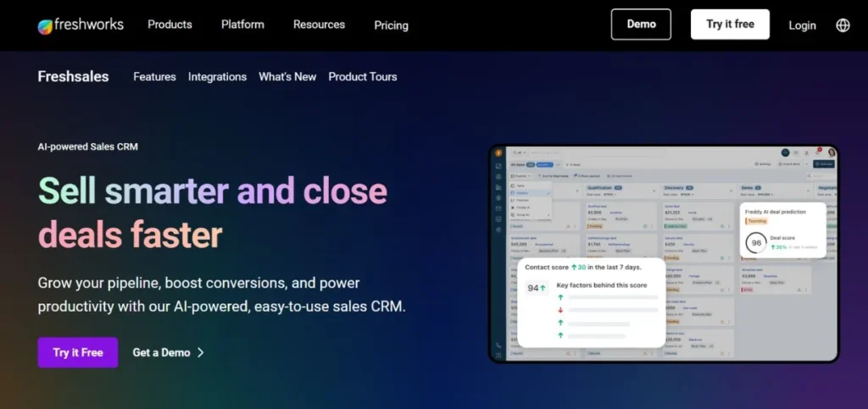Click the AI-powered Sales CRM label
This screenshot has width=868, height=409.
(x=87, y=146)
